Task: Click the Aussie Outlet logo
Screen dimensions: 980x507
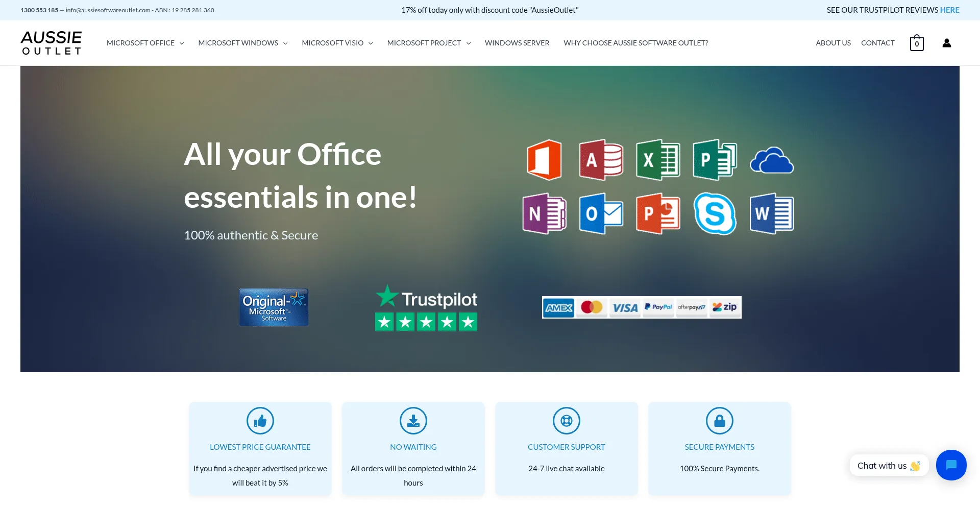Action: [51, 43]
